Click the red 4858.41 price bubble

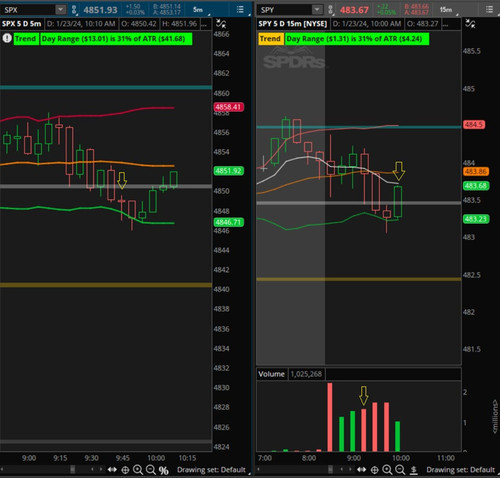[229, 107]
